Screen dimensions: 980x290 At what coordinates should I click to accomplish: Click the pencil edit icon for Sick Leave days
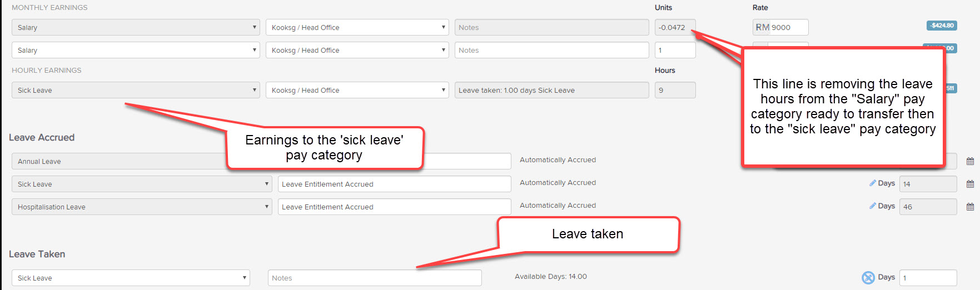pos(873,183)
